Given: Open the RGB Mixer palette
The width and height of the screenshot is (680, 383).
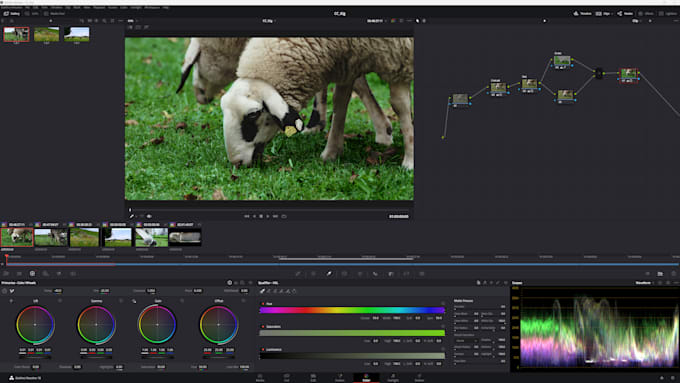Looking at the screenshot, I should click(59, 274).
